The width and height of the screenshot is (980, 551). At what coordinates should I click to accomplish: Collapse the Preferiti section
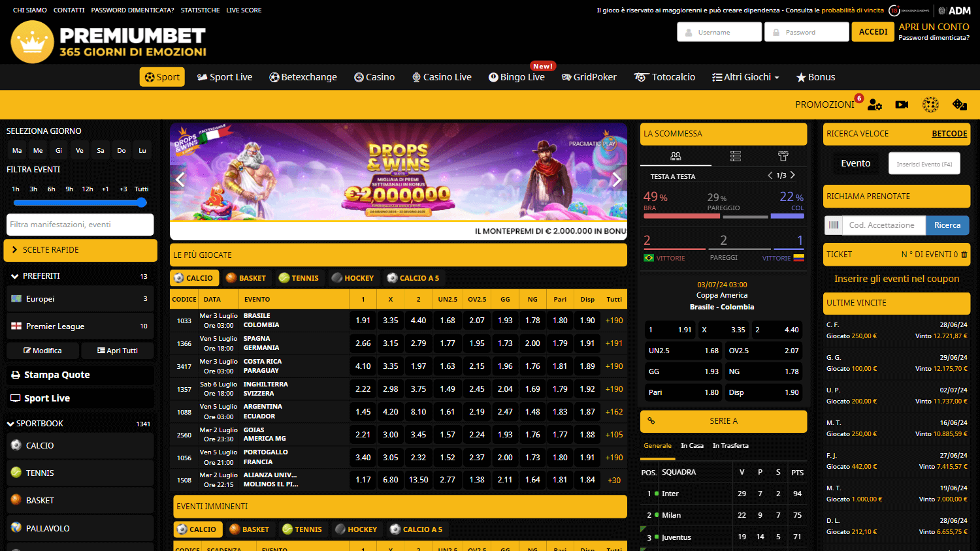[80, 276]
